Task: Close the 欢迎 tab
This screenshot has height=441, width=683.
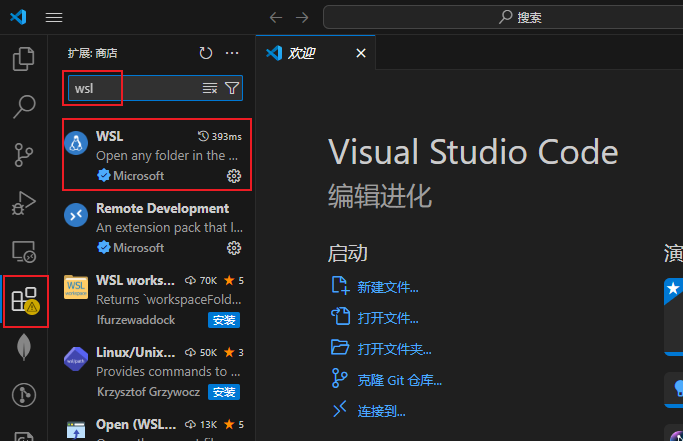Action: tap(361, 53)
